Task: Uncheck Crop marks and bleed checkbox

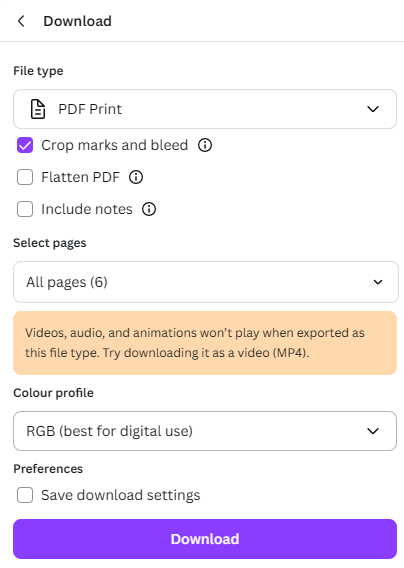Action: click(x=25, y=145)
